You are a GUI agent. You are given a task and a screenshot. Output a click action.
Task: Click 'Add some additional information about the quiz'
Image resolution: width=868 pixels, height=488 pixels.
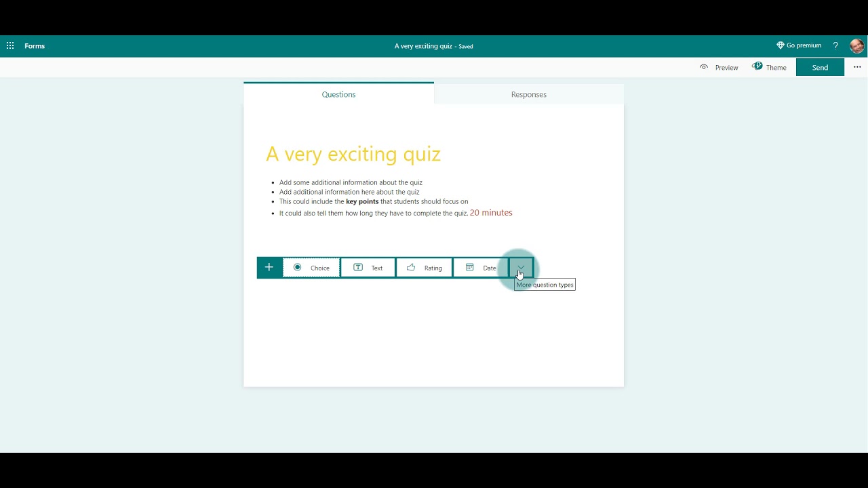point(351,182)
